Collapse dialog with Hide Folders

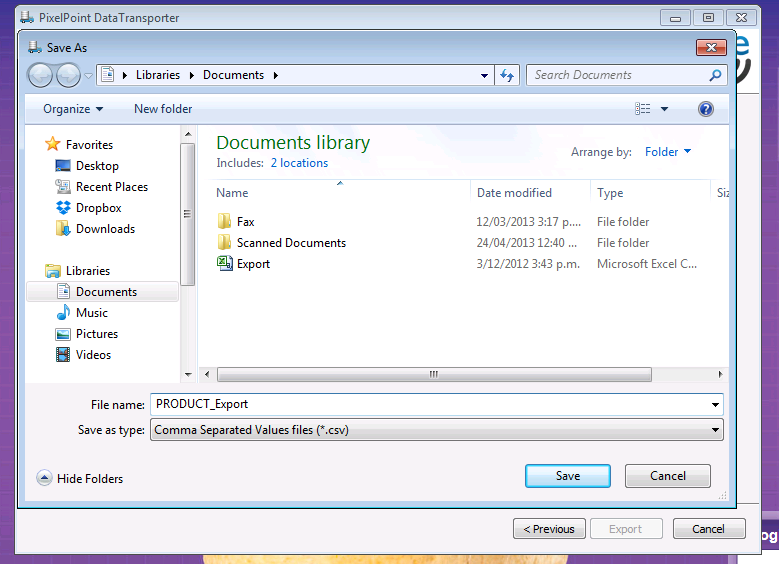tap(80, 479)
